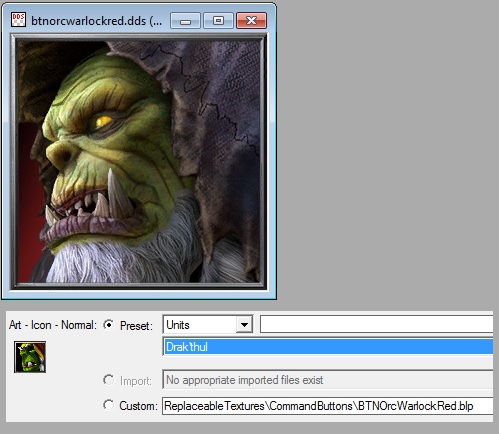The width and height of the screenshot is (499, 434).
Task: Click the custom path field with BTNOrcWarlockRed.blp
Action: pyautogui.click(x=328, y=406)
